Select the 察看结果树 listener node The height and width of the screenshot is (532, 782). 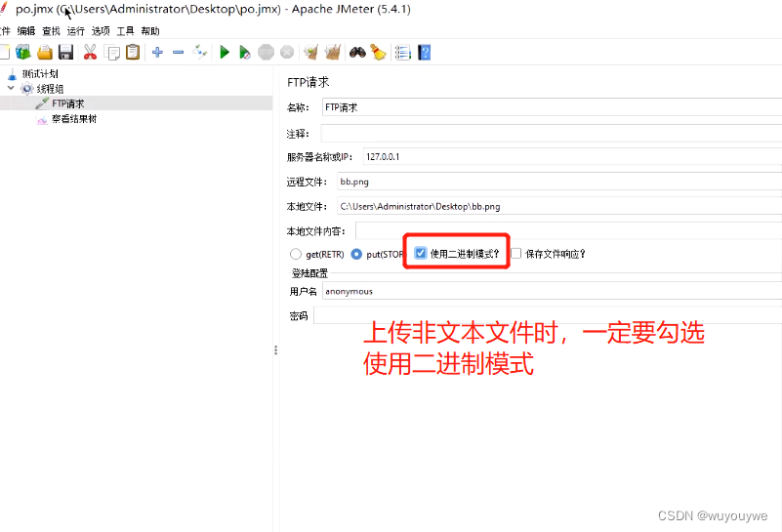pos(74,119)
